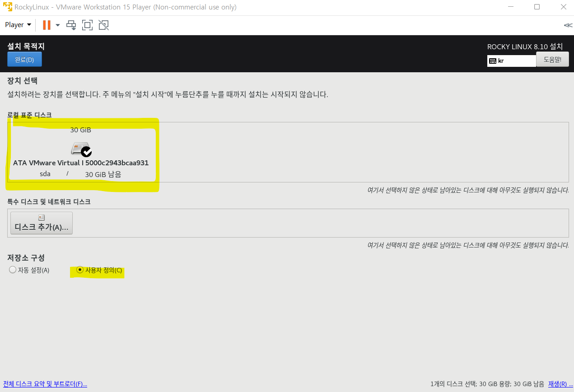This screenshot has height=392, width=574.
Task: Click the 장치 선택 heading
Action: (x=22, y=81)
